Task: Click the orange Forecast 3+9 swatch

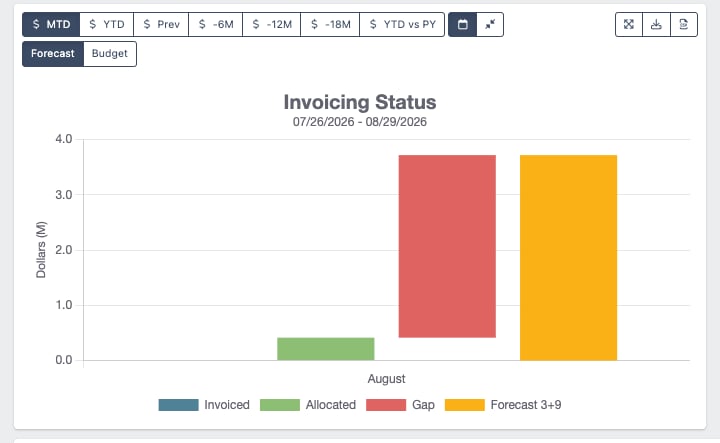Action: (465, 405)
